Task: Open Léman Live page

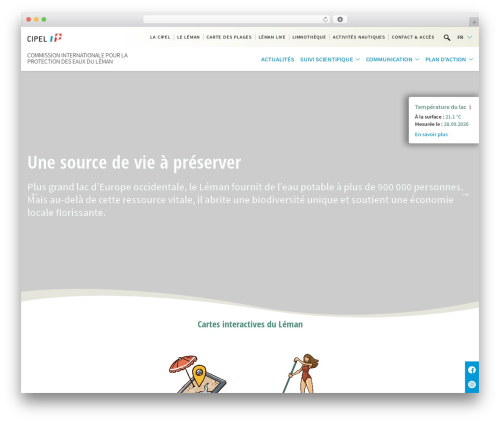Action: 272,37
